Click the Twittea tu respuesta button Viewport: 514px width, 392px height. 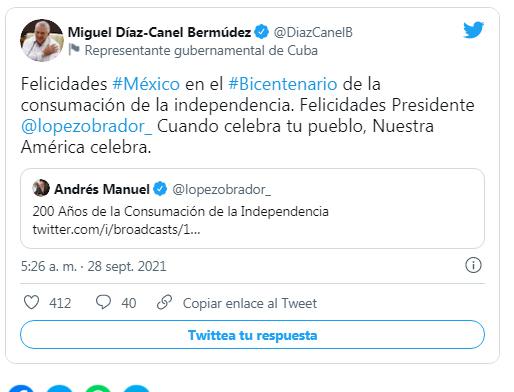(x=252, y=335)
